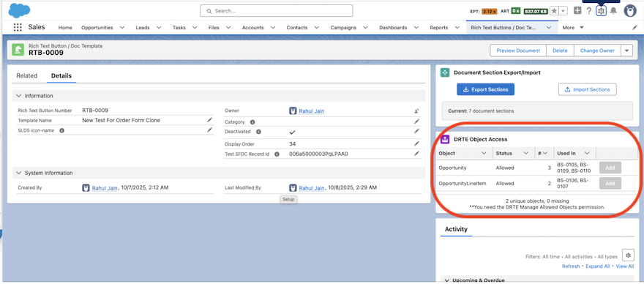
Task: Open the More navigation dropdown
Action: click(x=573, y=28)
